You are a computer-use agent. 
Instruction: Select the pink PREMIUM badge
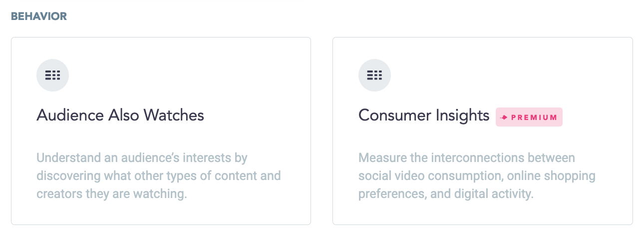tap(529, 117)
